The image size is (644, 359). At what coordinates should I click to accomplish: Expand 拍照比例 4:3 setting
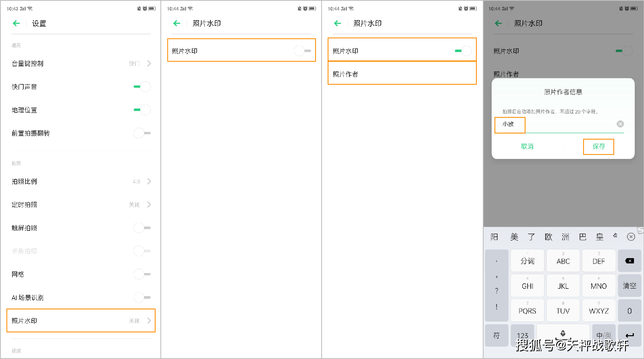pos(149,182)
